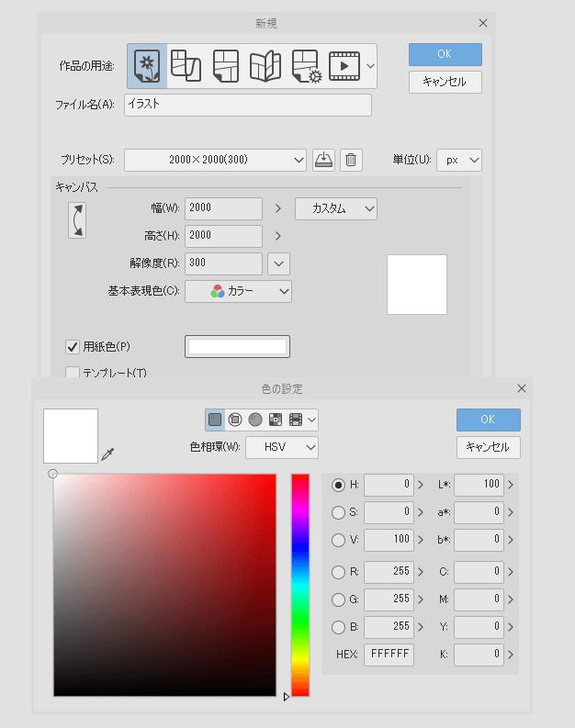The height and width of the screenshot is (728, 575).
Task: Switch to color history mode icon
Action: click(x=296, y=420)
